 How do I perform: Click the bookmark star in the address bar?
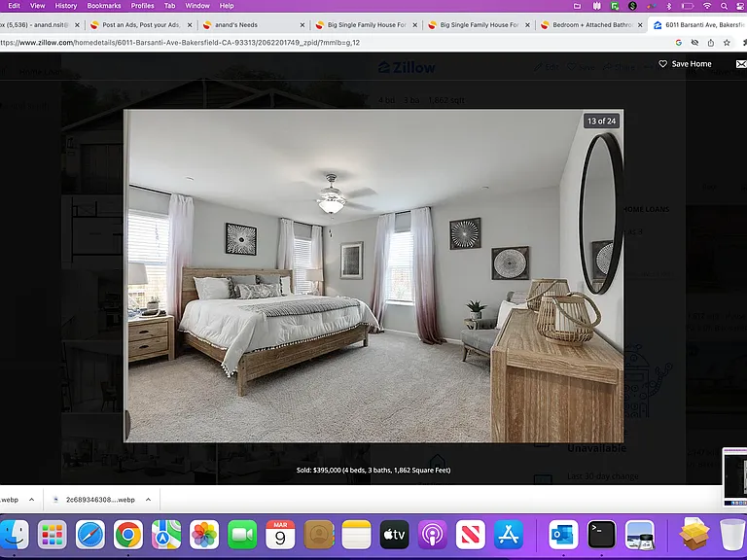tap(727, 43)
